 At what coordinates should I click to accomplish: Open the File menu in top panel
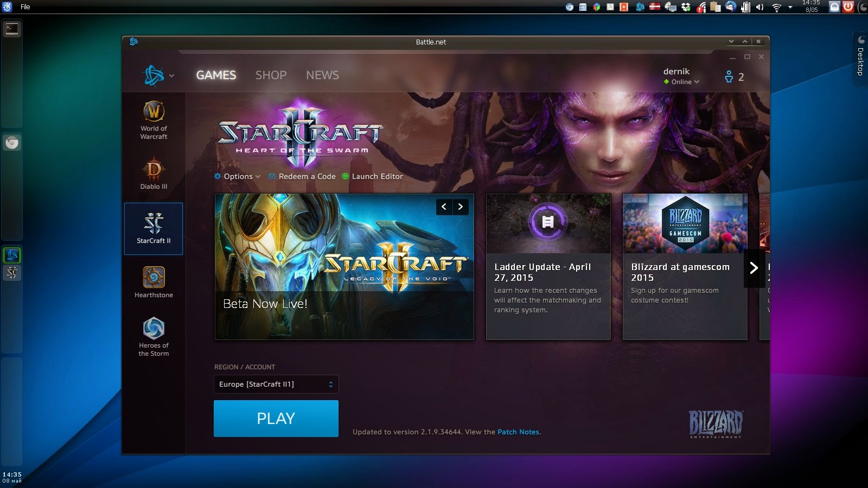(25, 7)
